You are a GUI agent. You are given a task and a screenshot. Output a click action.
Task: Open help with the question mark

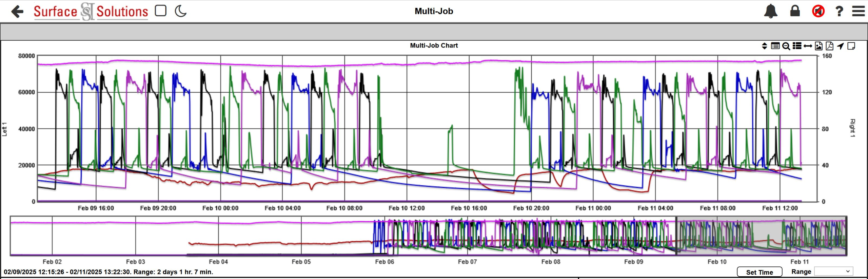[839, 12]
